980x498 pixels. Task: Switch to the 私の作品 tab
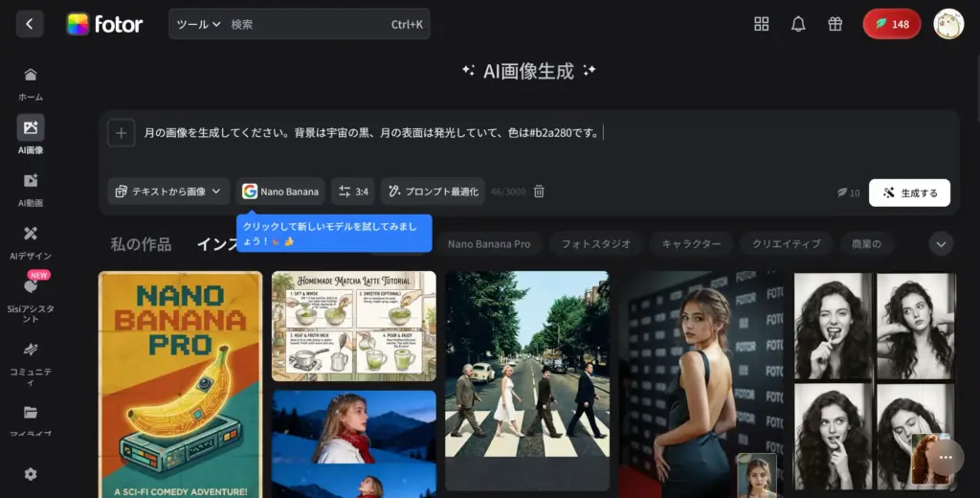[142, 244]
